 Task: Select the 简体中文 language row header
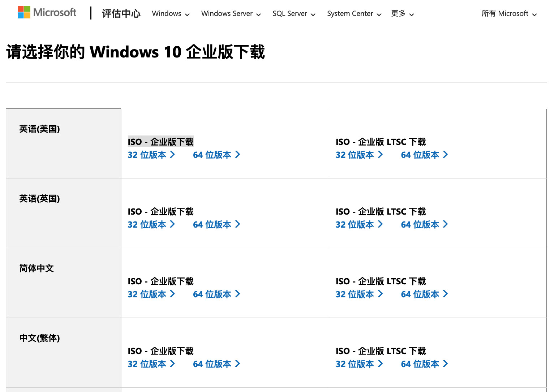(64, 283)
